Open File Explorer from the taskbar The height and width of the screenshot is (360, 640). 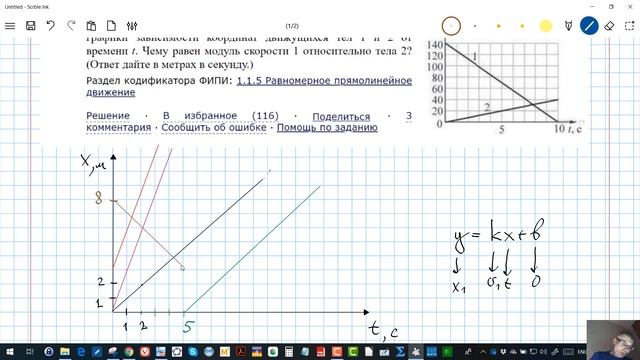65,351
